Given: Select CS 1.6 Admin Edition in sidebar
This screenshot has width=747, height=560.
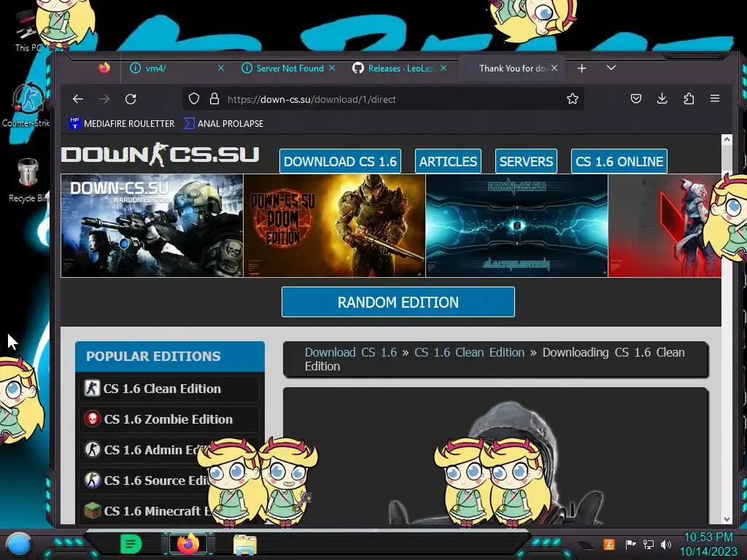Looking at the screenshot, I should (x=169, y=449).
